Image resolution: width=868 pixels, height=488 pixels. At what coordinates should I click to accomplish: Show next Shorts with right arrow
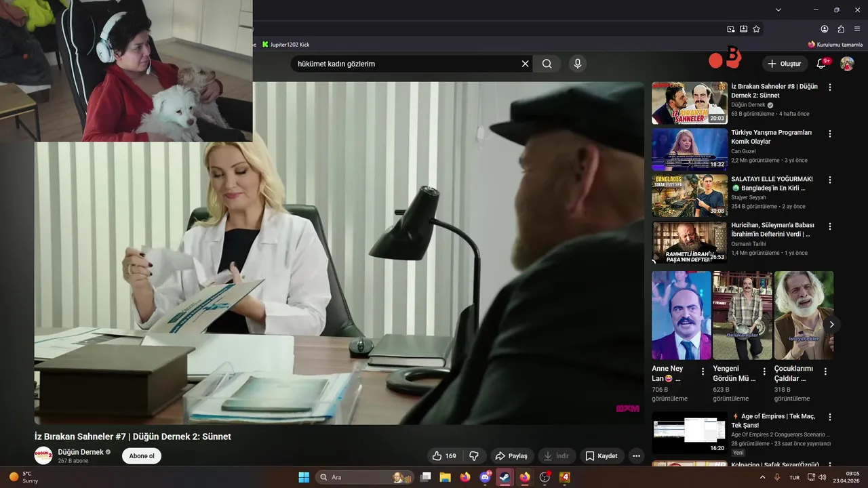831,324
